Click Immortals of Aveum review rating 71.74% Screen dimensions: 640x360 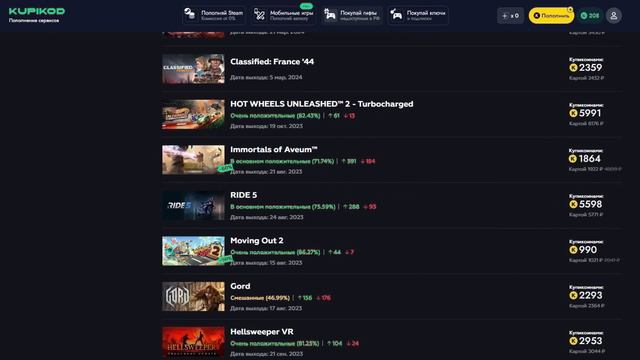[x=282, y=162]
